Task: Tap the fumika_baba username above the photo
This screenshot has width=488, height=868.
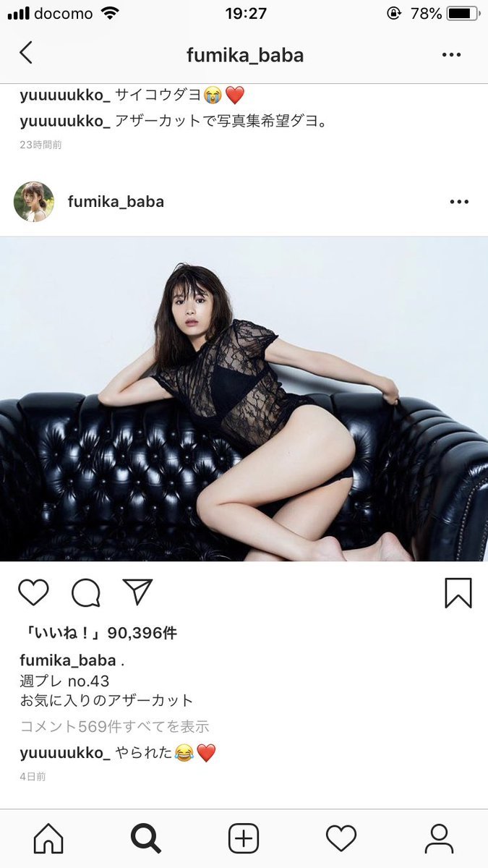Action: (x=116, y=202)
